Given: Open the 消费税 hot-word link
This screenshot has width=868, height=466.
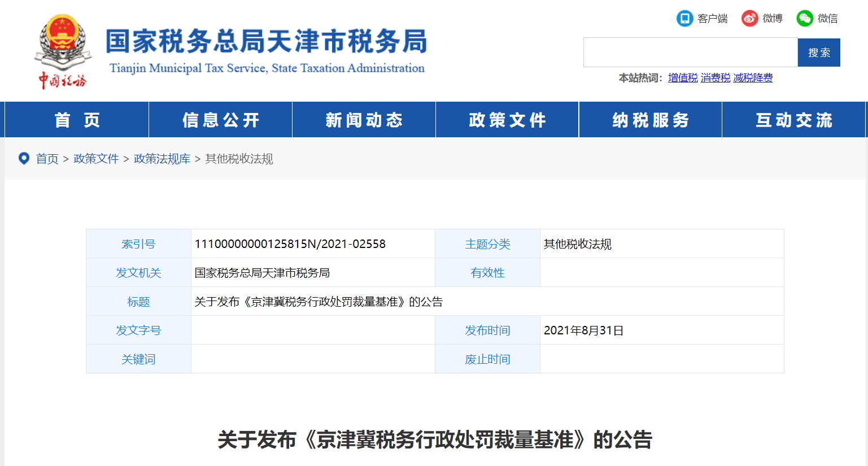Looking at the screenshot, I should pyautogui.click(x=716, y=78).
